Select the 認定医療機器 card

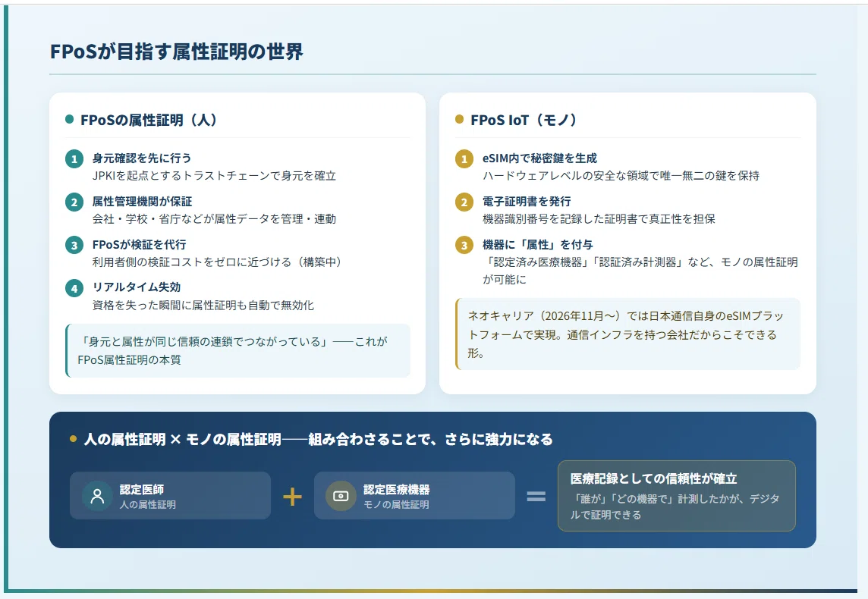[x=414, y=496]
